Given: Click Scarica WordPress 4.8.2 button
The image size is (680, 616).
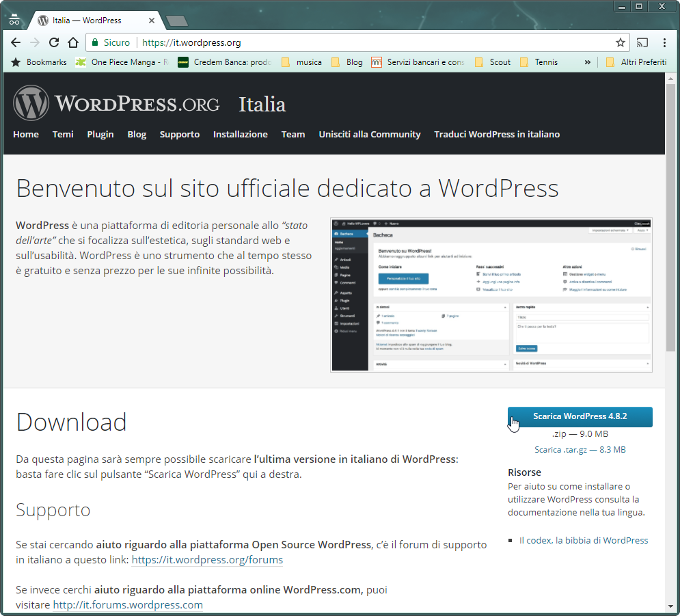Looking at the screenshot, I should coord(580,416).
